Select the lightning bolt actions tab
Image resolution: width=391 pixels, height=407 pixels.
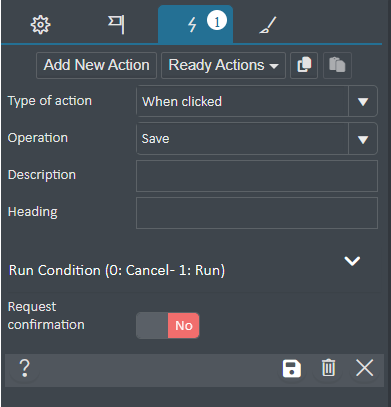[x=192, y=25]
